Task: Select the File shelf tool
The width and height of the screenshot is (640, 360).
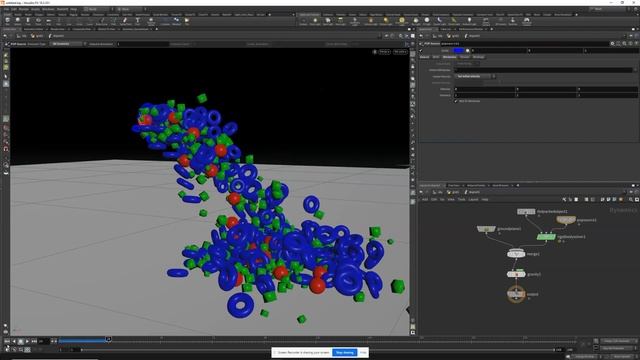Action: pyautogui.click(x=187, y=21)
